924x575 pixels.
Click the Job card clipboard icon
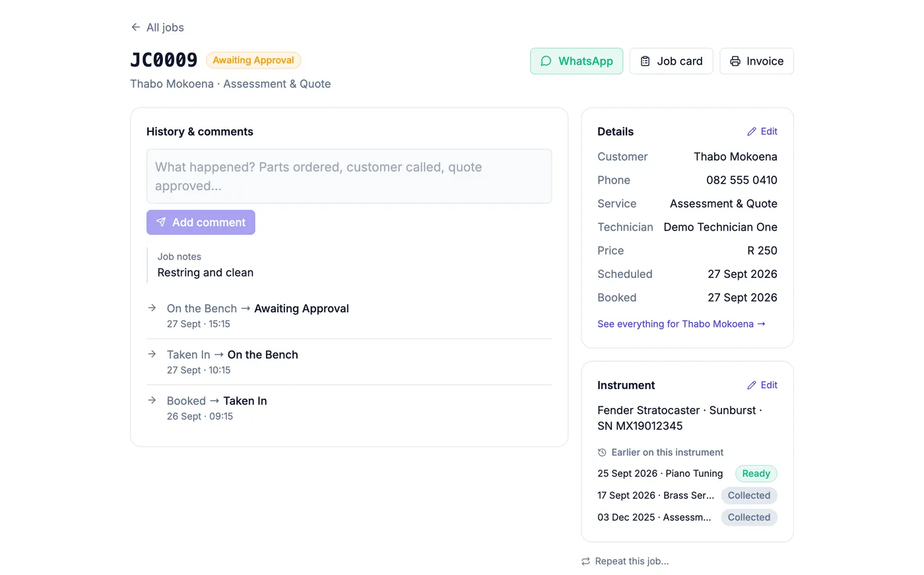(645, 61)
